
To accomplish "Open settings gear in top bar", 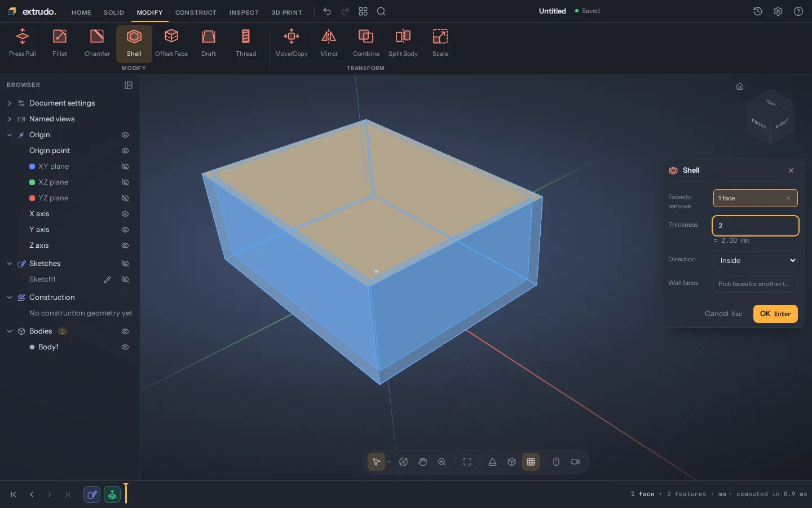I will 778,11.
